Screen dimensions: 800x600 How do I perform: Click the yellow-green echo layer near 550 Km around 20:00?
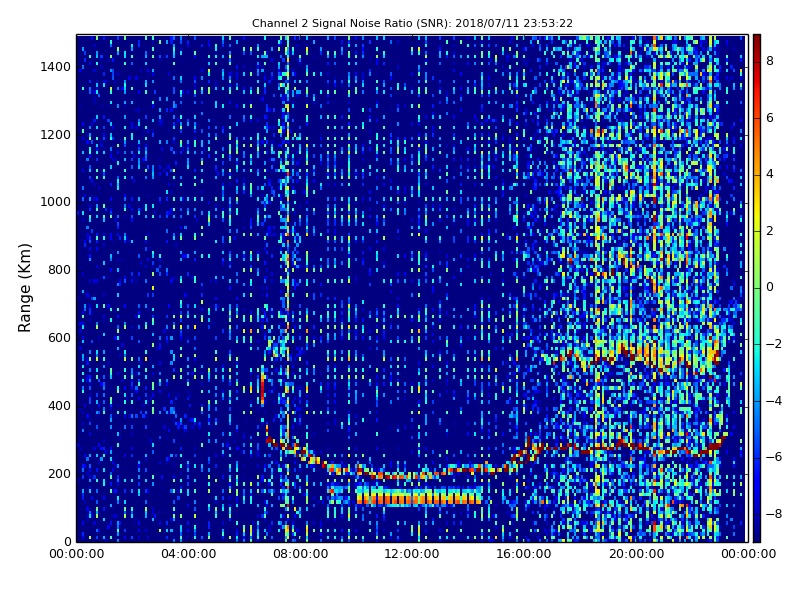coord(643,356)
